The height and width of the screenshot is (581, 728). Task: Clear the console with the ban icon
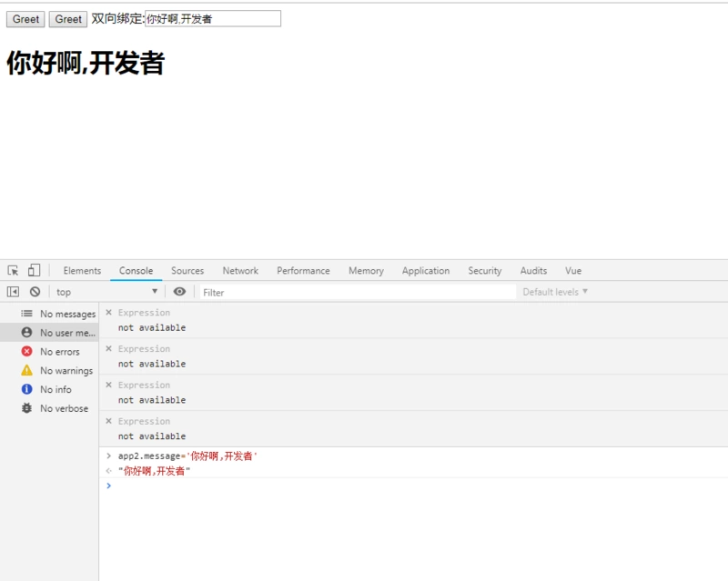35,292
